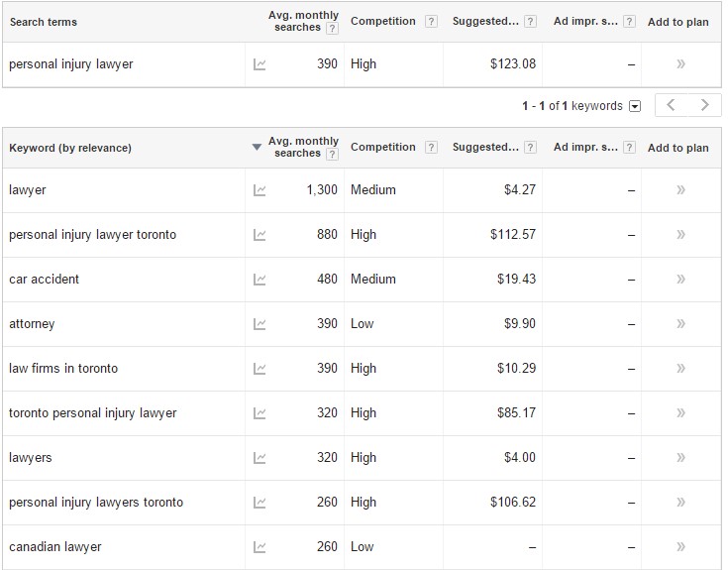Sort keyword table by Competition header
728x570 pixels.
(383, 147)
